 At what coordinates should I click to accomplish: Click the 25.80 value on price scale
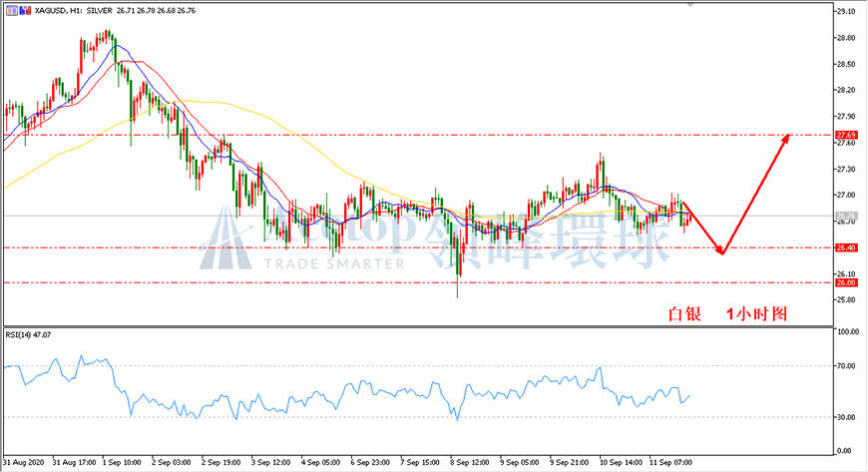846,299
